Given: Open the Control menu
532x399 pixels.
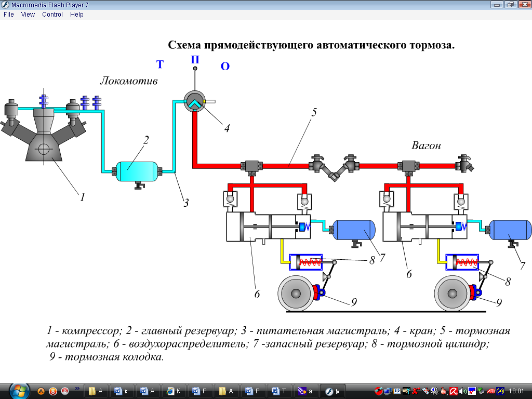Looking at the screenshot, I should coord(52,15).
